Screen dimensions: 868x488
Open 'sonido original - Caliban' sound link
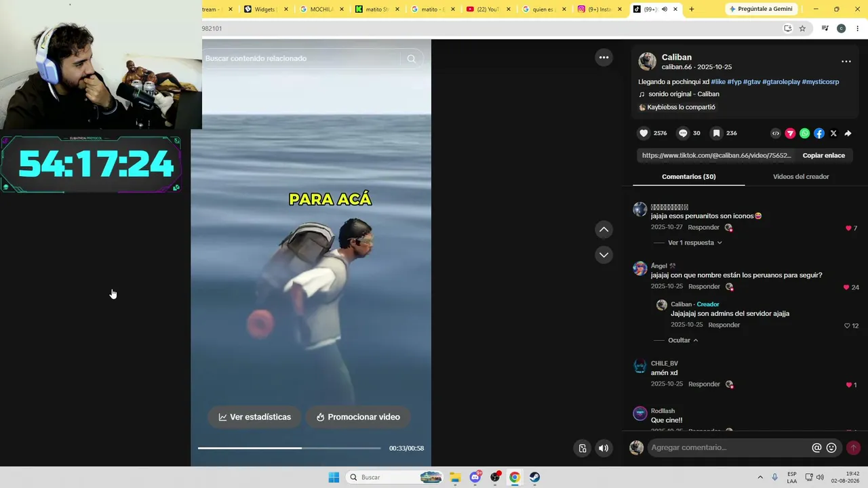pos(684,94)
